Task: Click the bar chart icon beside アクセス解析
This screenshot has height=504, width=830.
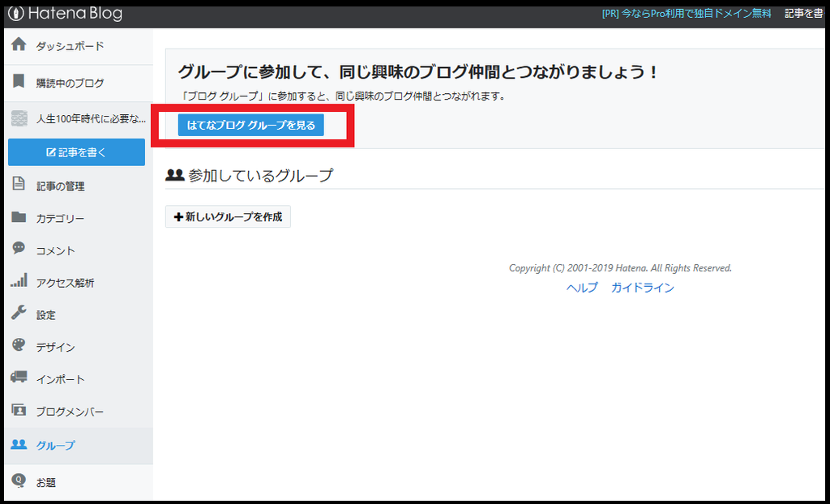Action: 19,280
